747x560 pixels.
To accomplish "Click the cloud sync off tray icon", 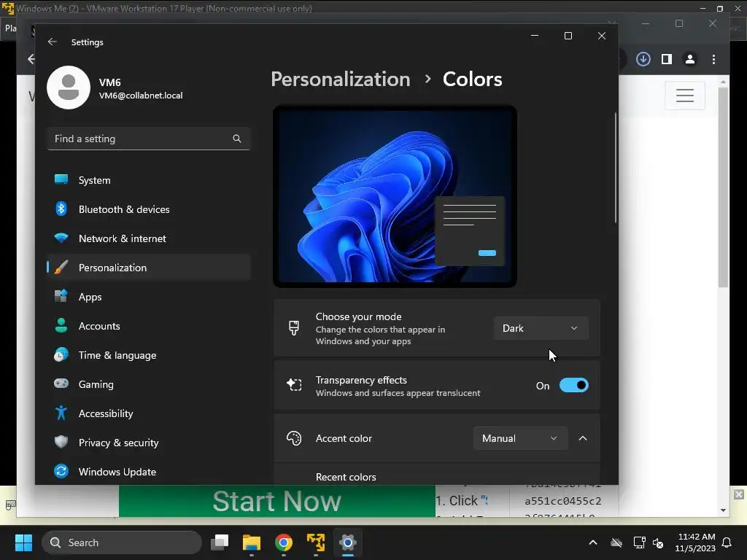I will click(x=616, y=542).
